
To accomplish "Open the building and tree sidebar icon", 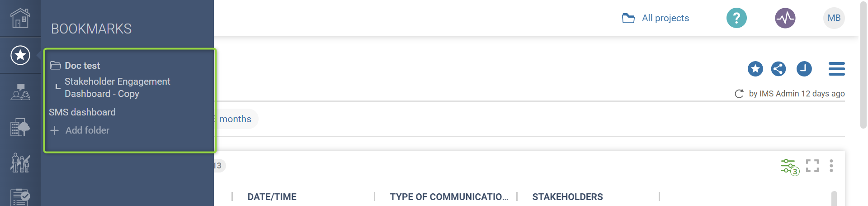I will point(20,127).
